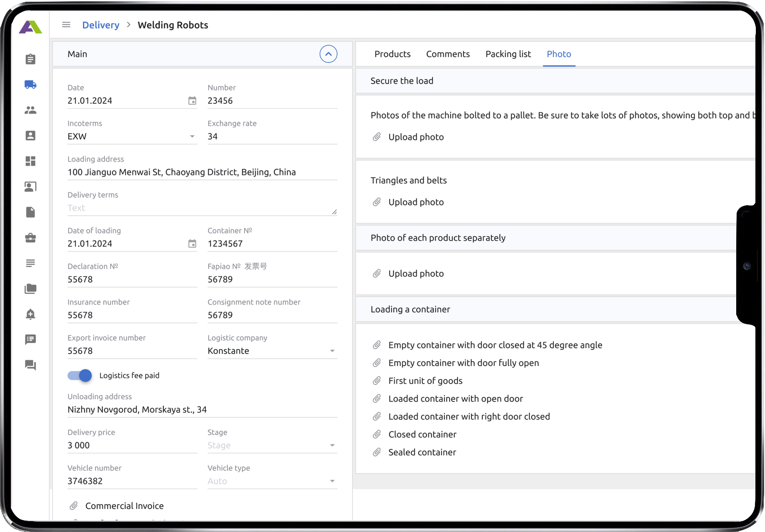
Task: Collapse the Main section chevron
Action: click(328, 54)
